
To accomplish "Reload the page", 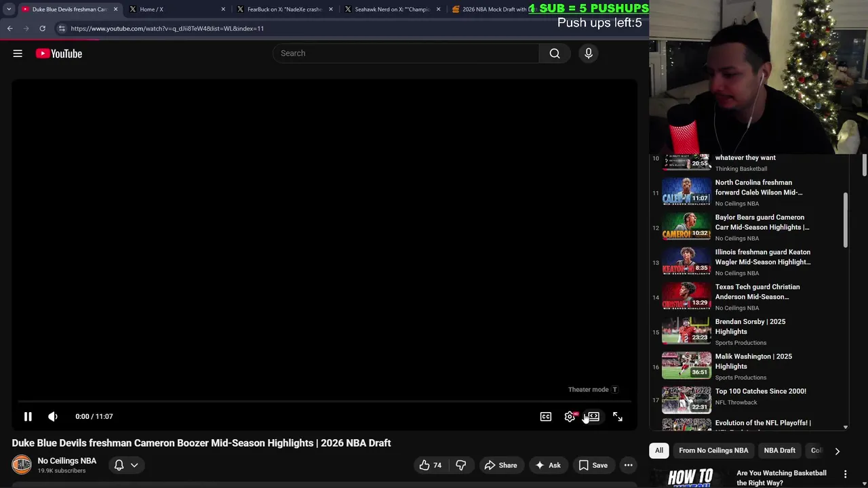I will [42, 28].
